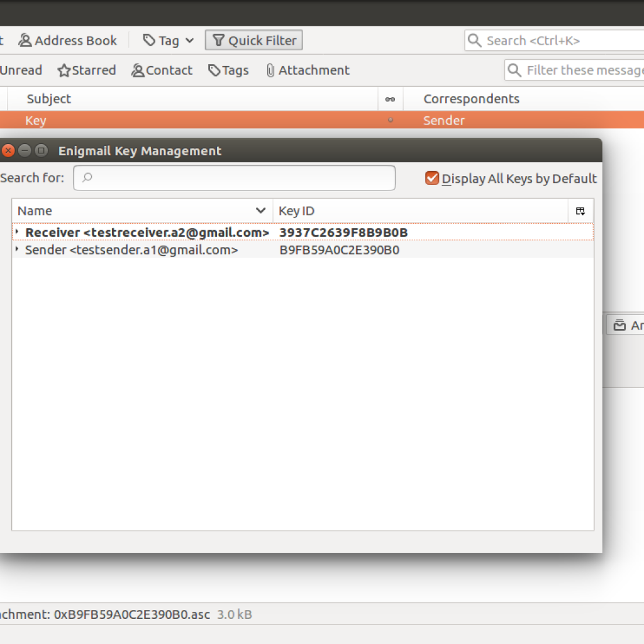Filter messages by Starred
Screen dimensions: 644x644
87,70
